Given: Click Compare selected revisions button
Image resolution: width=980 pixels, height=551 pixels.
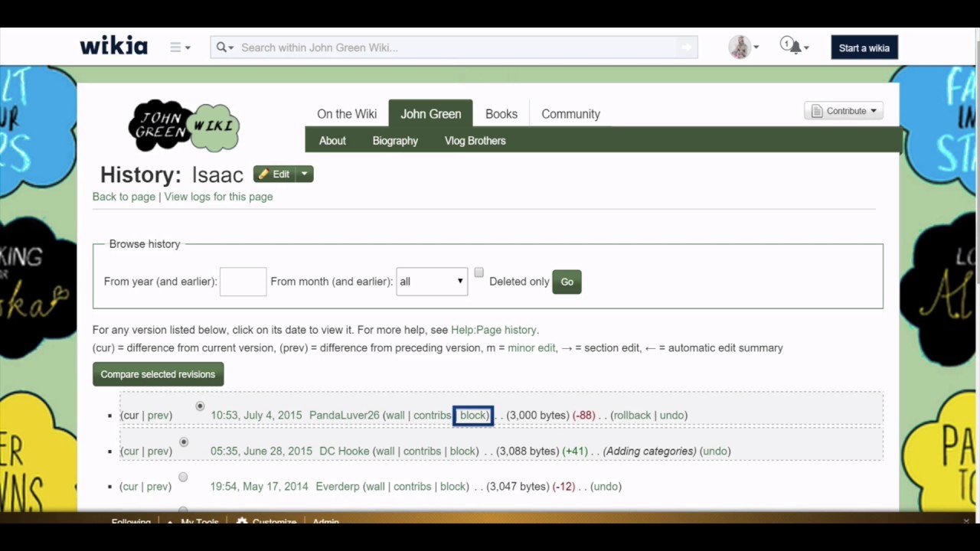Looking at the screenshot, I should pyautogui.click(x=158, y=374).
